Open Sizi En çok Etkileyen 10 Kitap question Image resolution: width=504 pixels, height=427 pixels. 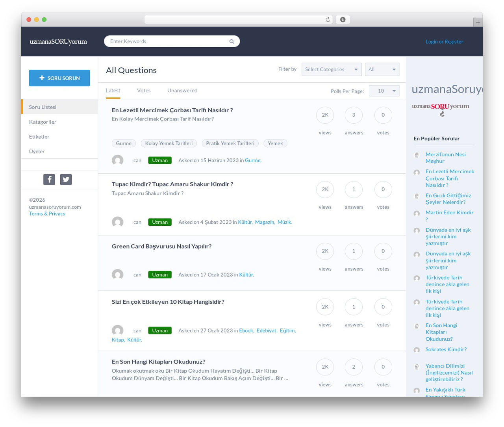168,302
